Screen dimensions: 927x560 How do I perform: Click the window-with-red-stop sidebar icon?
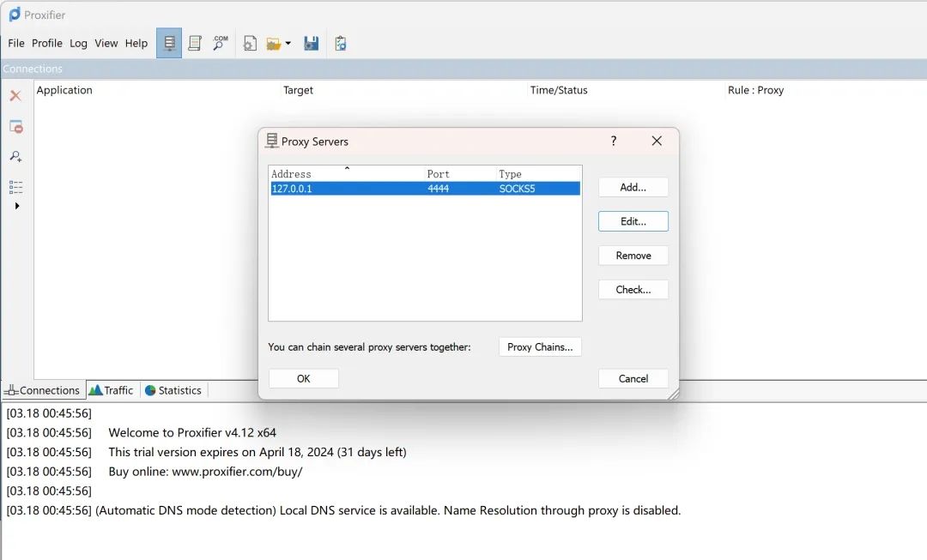pos(16,126)
